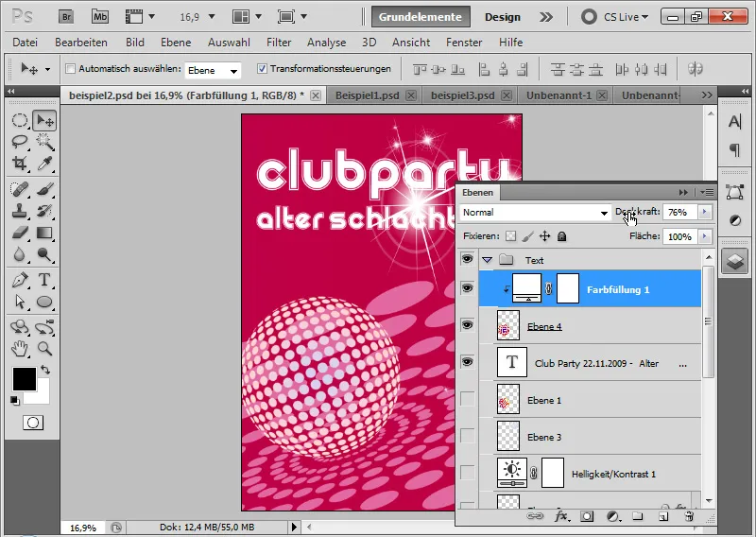Select the Hand tool
The image size is (756, 537).
(x=19, y=348)
